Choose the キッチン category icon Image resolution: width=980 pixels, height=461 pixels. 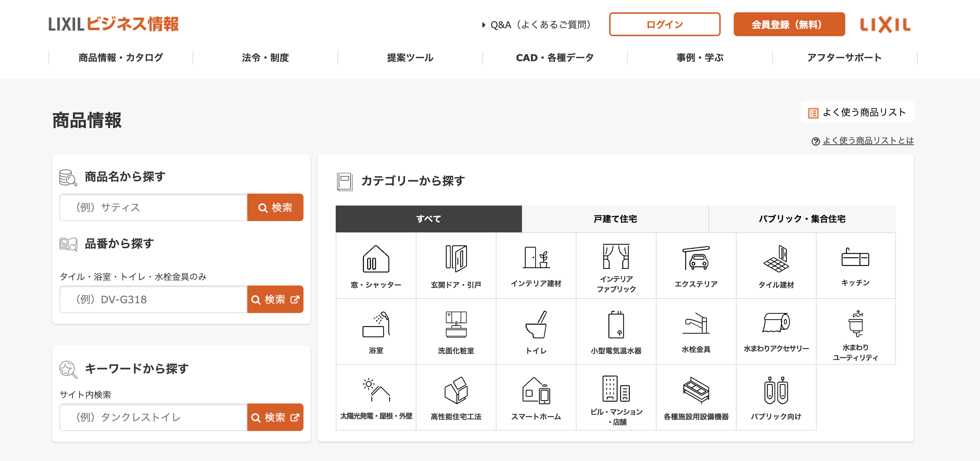tap(855, 258)
